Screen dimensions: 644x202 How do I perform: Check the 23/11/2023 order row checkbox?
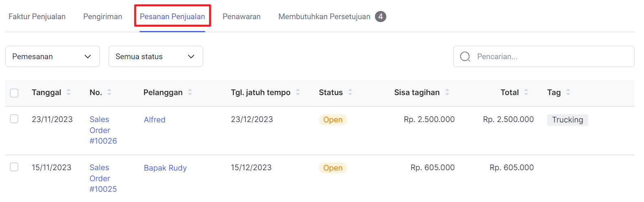click(x=14, y=119)
